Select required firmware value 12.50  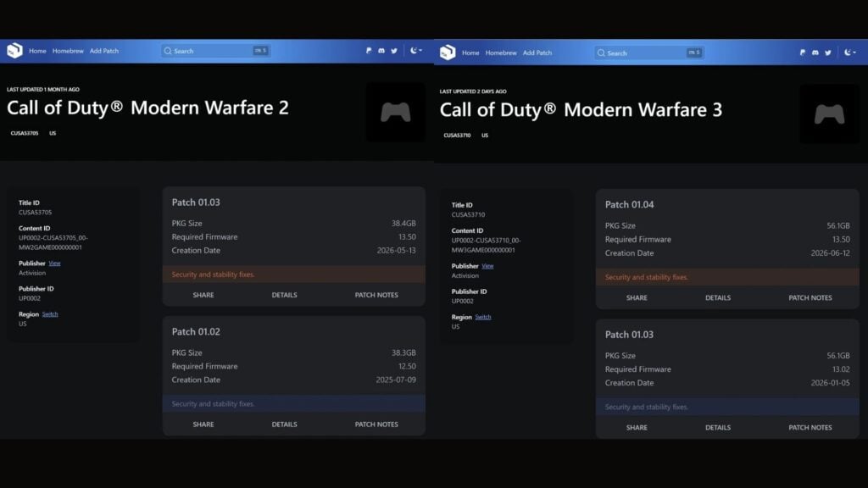(407, 366)
